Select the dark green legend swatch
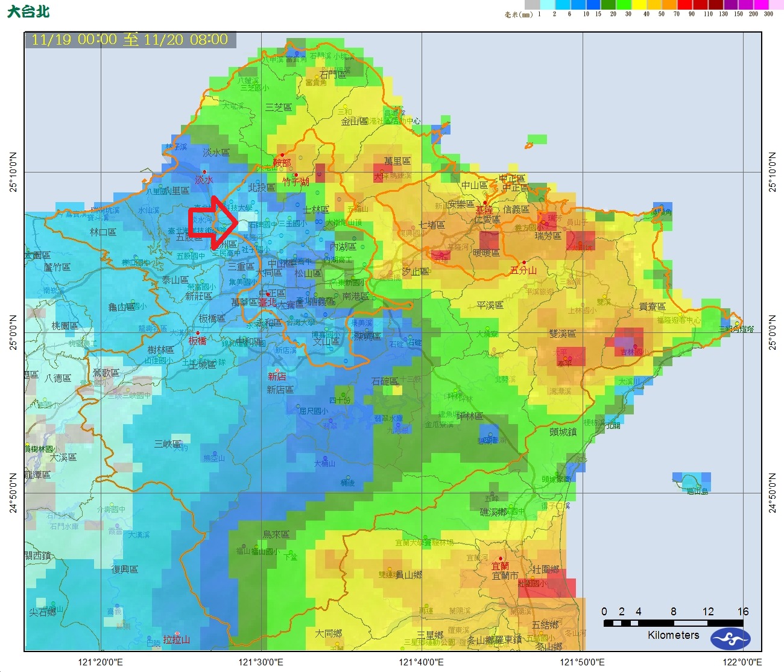 coord(608,5)
